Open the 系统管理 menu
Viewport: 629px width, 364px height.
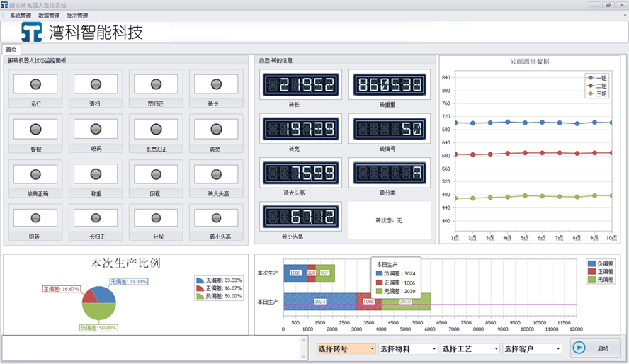click(x=21, y=16)
